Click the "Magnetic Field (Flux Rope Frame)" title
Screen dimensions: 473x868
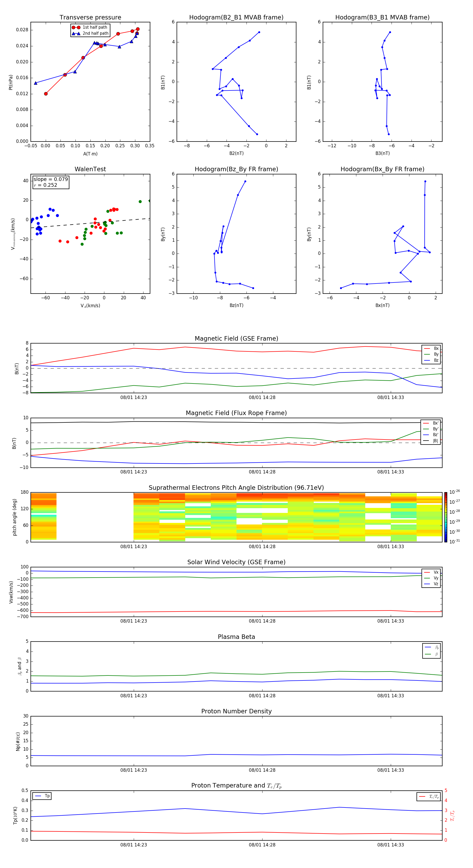tap(236, 413)
